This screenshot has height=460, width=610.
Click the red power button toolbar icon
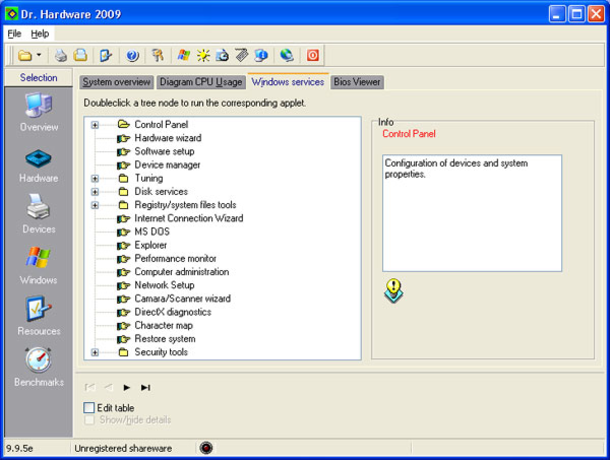(312, 55)
